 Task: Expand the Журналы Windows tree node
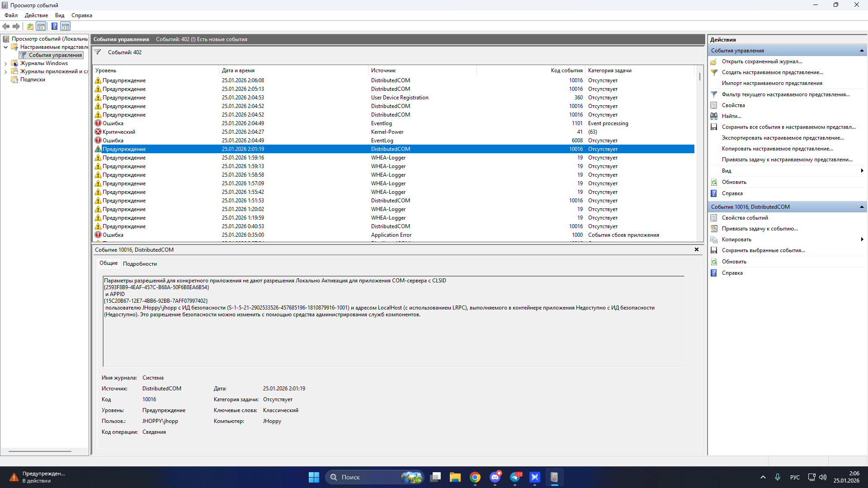pos(5,64)
